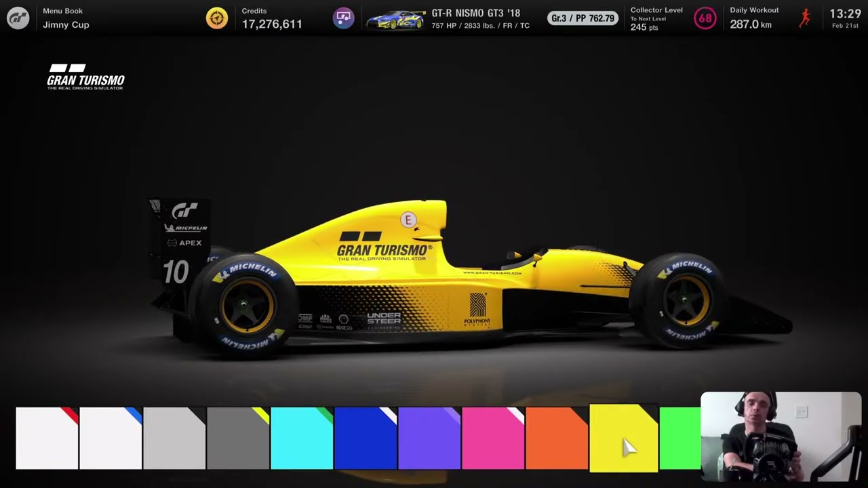
Task: Select the bright green color swatch
Action: [680, 438]
